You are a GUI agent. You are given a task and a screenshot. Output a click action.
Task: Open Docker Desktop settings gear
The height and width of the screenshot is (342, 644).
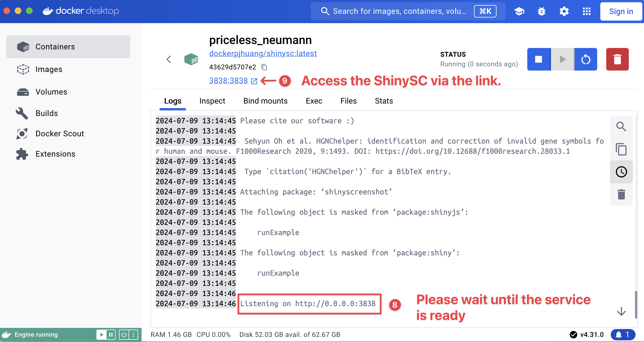(564, 11)
